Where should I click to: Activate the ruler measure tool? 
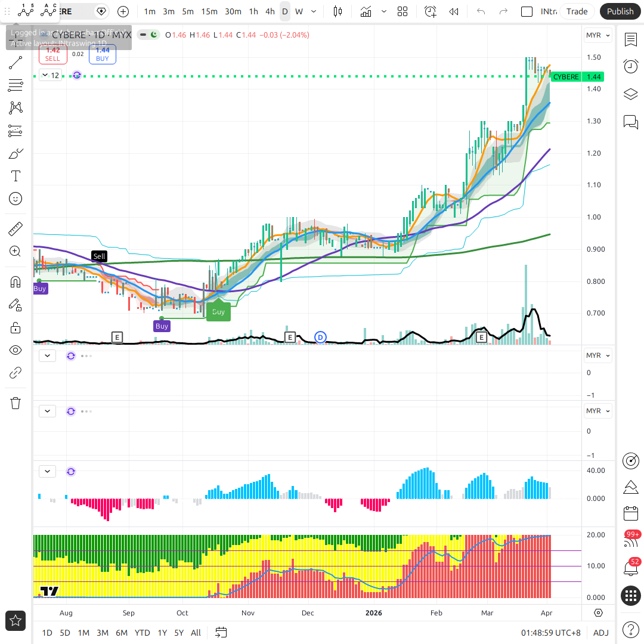point(16,228)
